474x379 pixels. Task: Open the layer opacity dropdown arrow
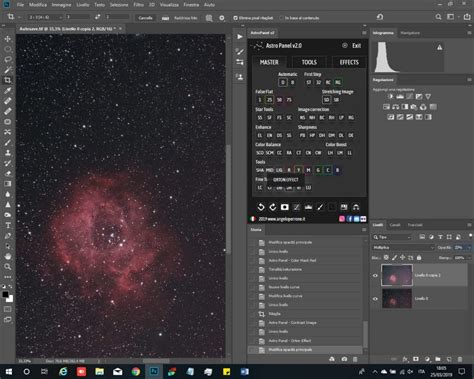pos(469,247)
